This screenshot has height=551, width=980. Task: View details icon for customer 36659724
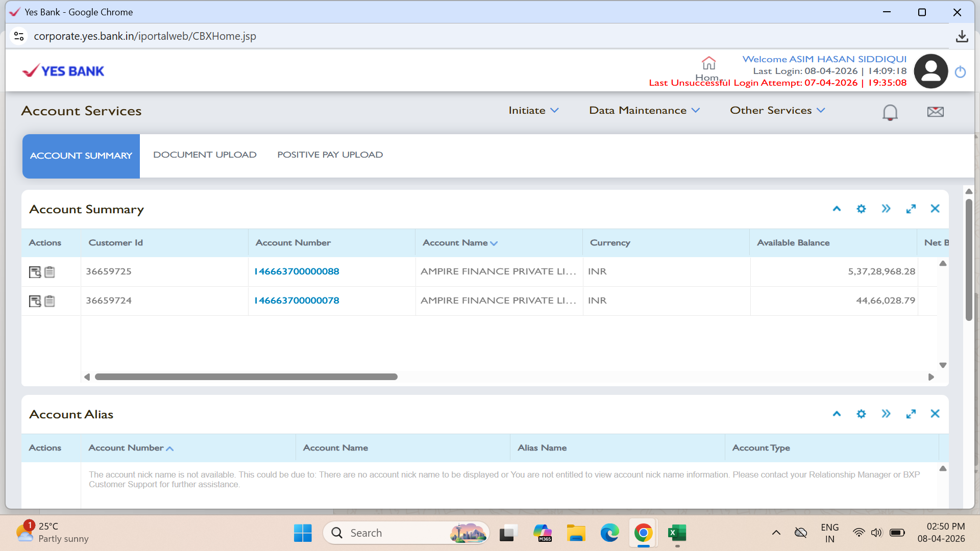[35, 301]
